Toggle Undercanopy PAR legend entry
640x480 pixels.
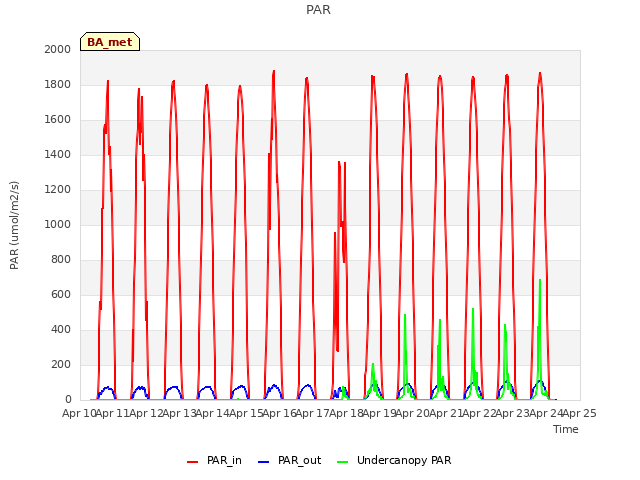pos(394,460)
